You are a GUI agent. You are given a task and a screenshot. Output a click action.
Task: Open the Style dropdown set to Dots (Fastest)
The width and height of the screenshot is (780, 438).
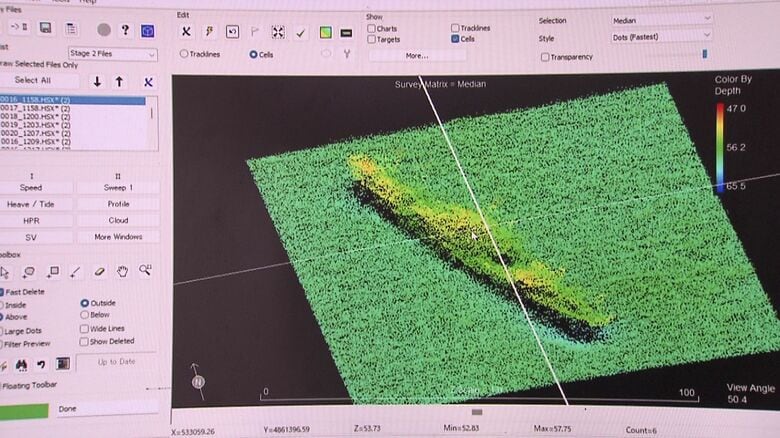click(662, 37)
